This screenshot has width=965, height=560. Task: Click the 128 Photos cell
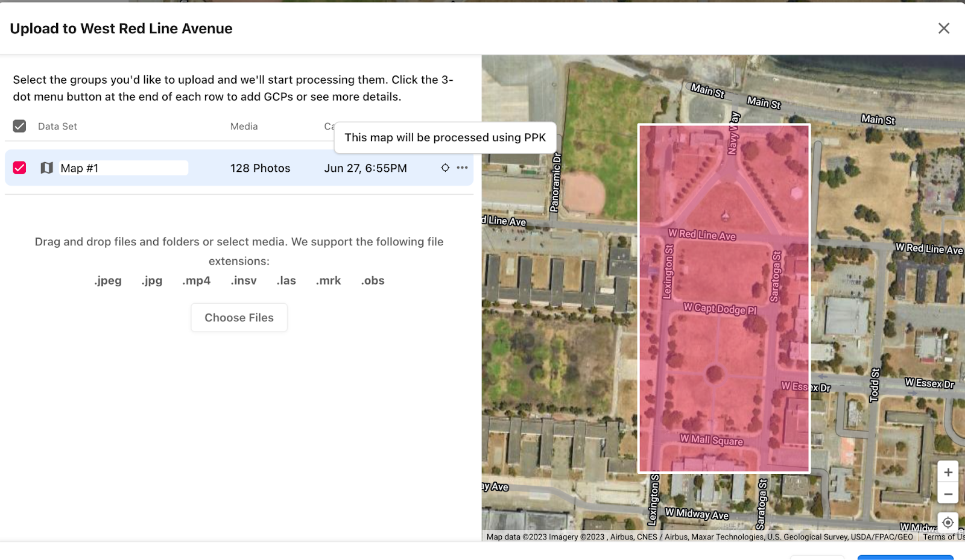pos(260,168)
